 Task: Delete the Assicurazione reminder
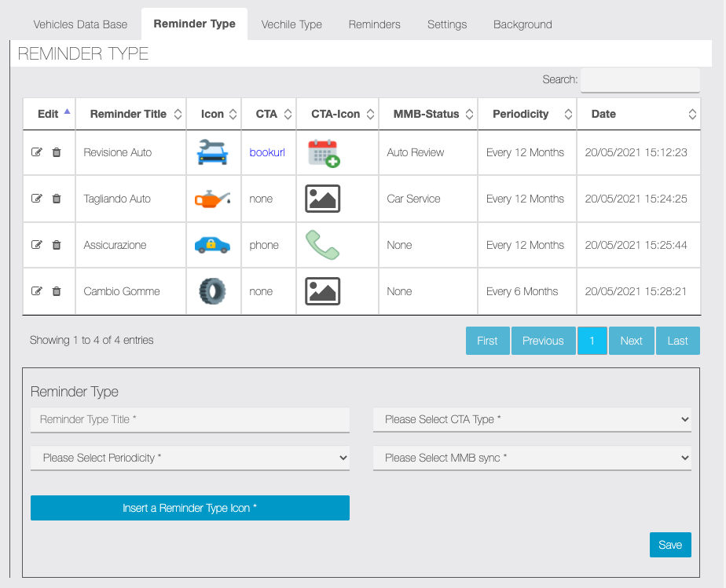click(x=57, y=245)
